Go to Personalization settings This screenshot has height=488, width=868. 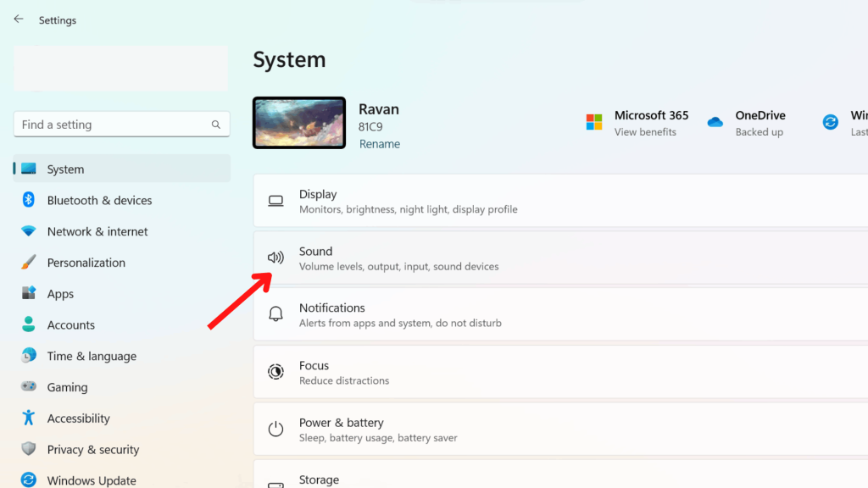click(x=122, y=263)
